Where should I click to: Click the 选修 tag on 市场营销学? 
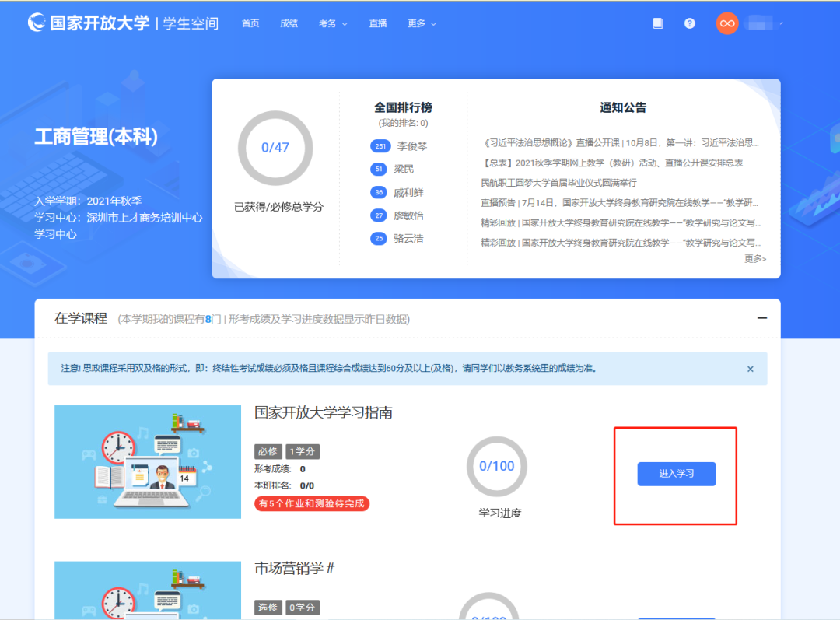(268, 607)
